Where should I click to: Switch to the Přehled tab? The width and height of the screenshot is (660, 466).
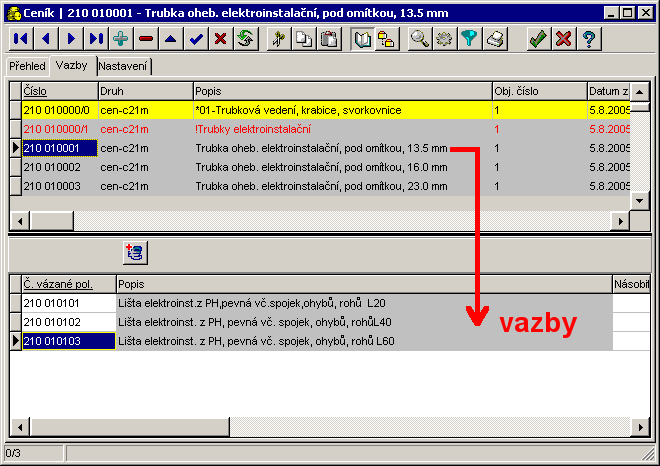click(27, 66)
